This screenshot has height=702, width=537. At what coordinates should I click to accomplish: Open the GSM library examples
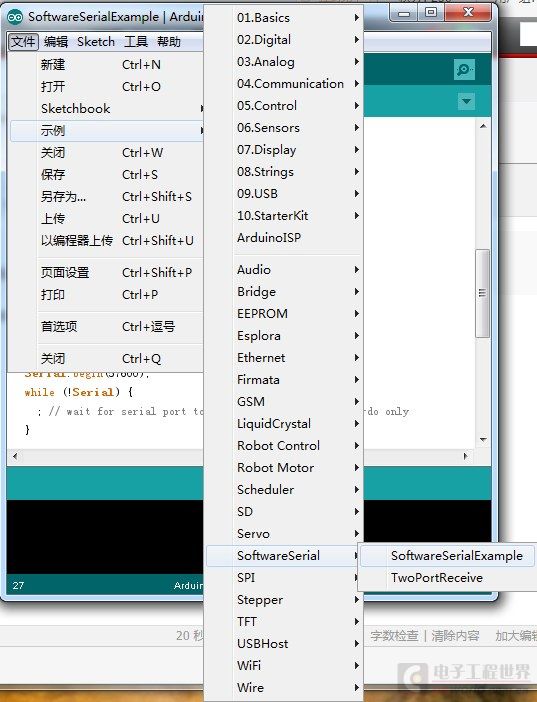coord(284,401)
